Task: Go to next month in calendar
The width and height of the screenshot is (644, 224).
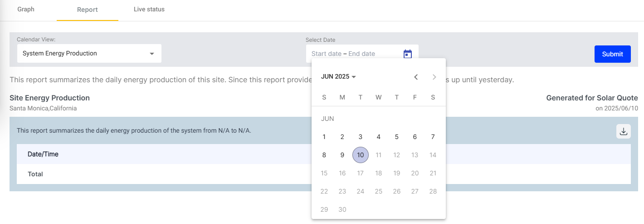Action: (x=434, y=77)
